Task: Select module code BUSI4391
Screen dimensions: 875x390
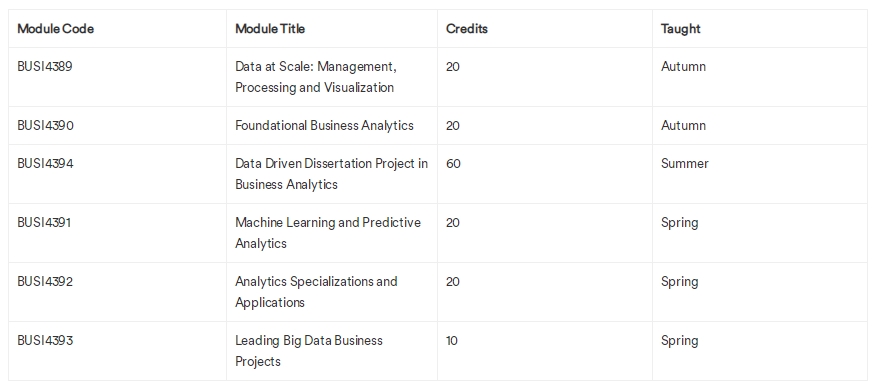Action: (x=45, y=223)
